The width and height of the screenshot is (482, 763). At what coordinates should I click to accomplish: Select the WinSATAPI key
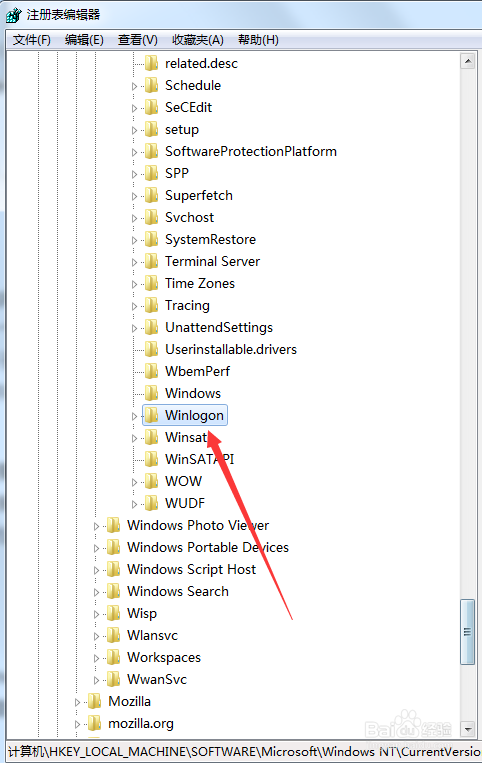click(199, 459)
